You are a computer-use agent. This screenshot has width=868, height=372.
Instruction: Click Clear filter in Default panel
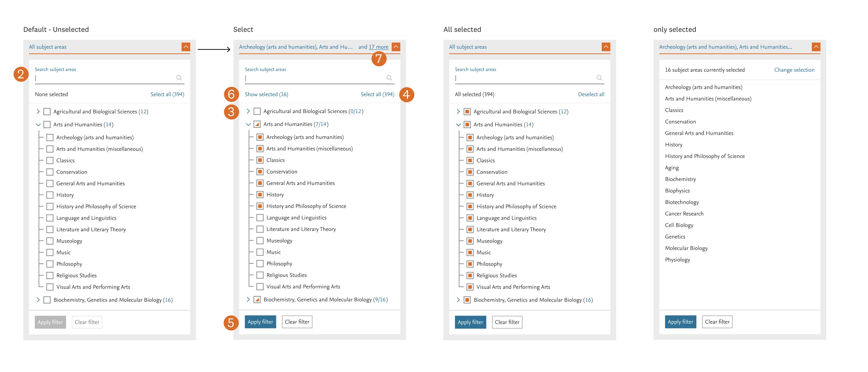pos(87,322)
